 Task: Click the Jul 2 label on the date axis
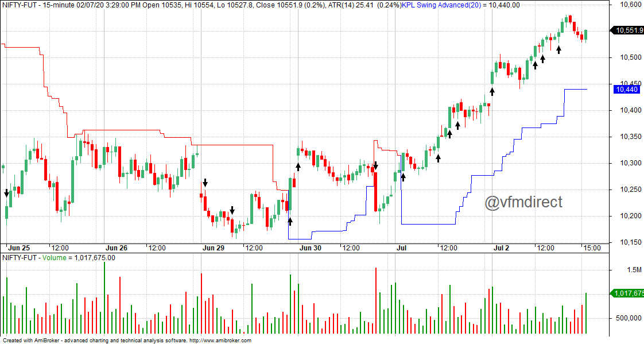click(x=502, y=248)
